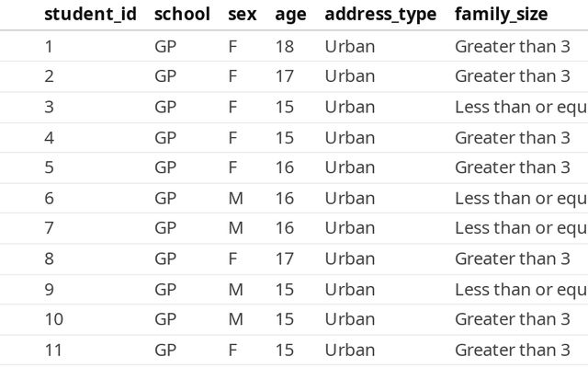Select the address_type column header

click(380, 16)
